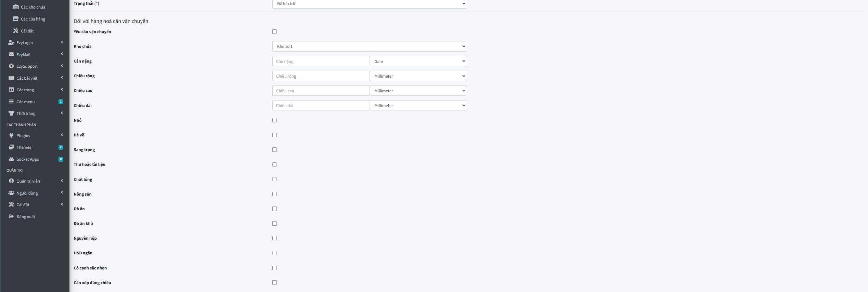The image size is (868, 292).
Task: Tick the Dễ vỡ checkbox
Action: pos(274,135)
